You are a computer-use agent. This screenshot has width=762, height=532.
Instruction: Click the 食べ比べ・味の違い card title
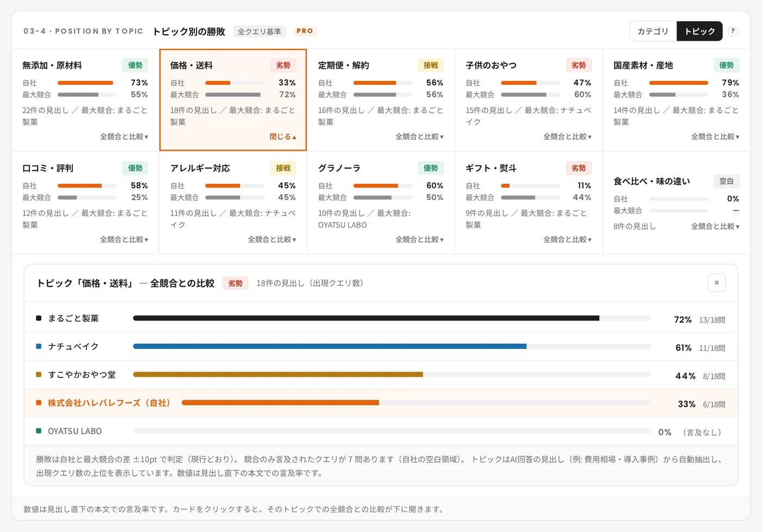click(652, 181)
